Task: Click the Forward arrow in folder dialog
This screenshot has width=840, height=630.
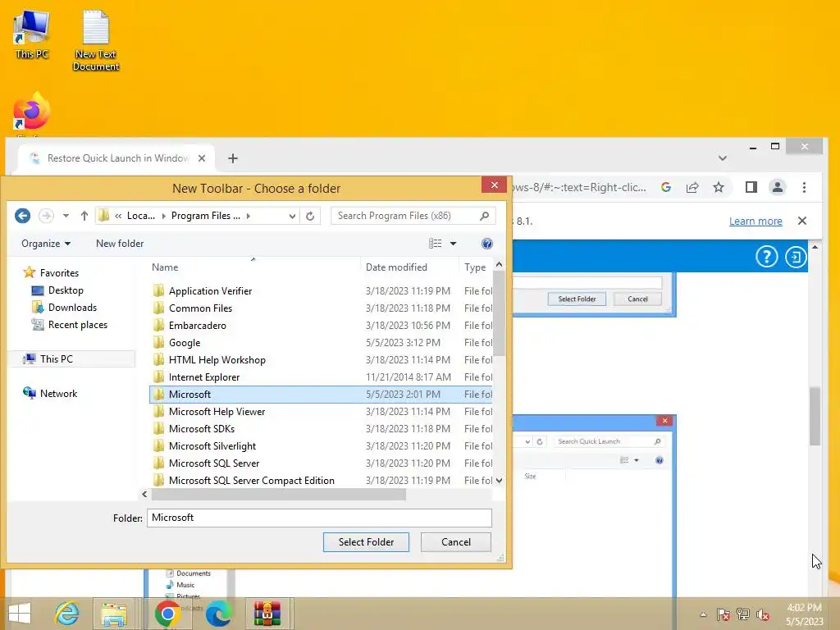Action: click(x=47, y=216)
